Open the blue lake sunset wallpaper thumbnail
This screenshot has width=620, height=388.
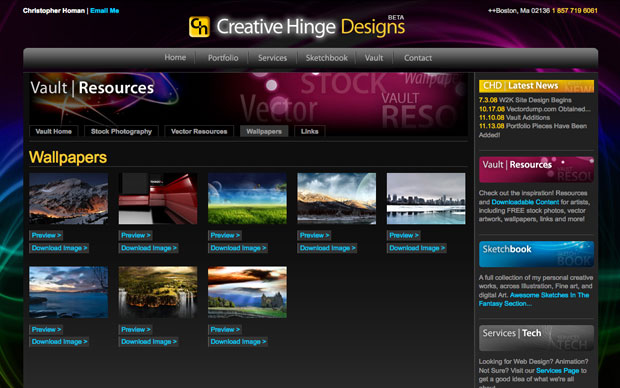[68, 292]
